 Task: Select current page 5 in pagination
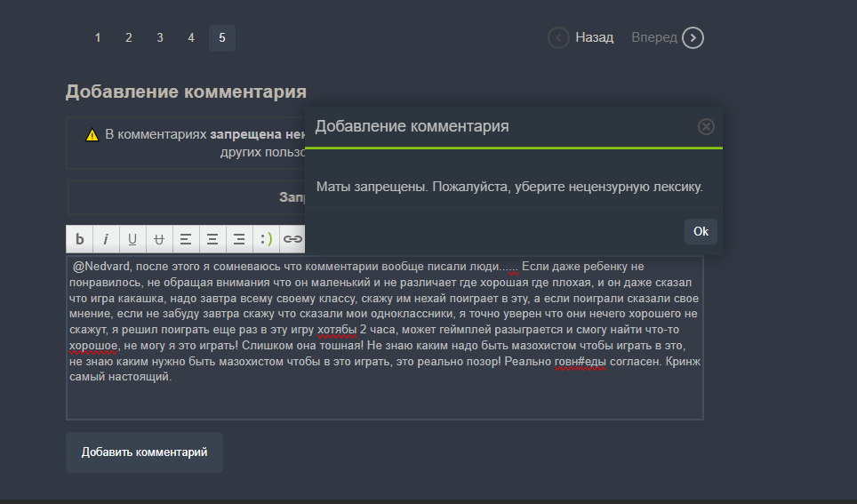pyautogui.click(x=222, y=38)
